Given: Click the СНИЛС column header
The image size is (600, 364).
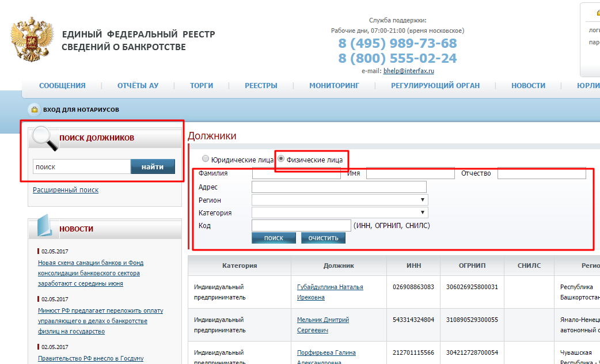Looking at the screenshot, I should coord(529,266).
